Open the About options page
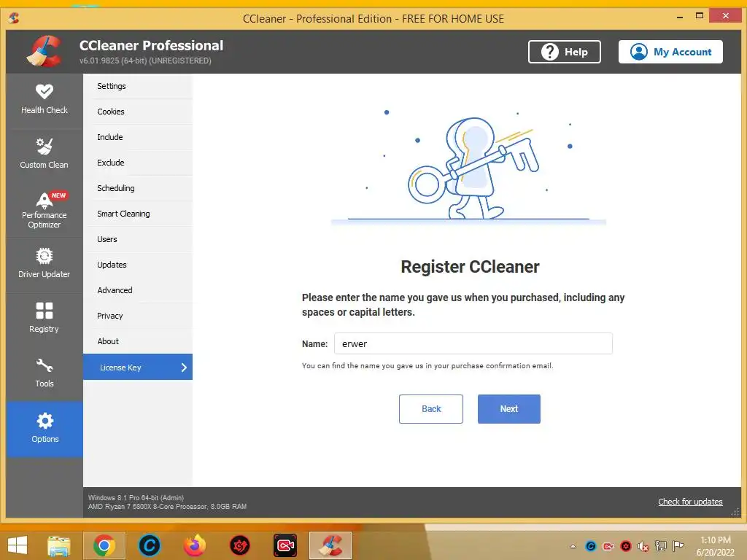747x560 pixels. tap(138, 341)
